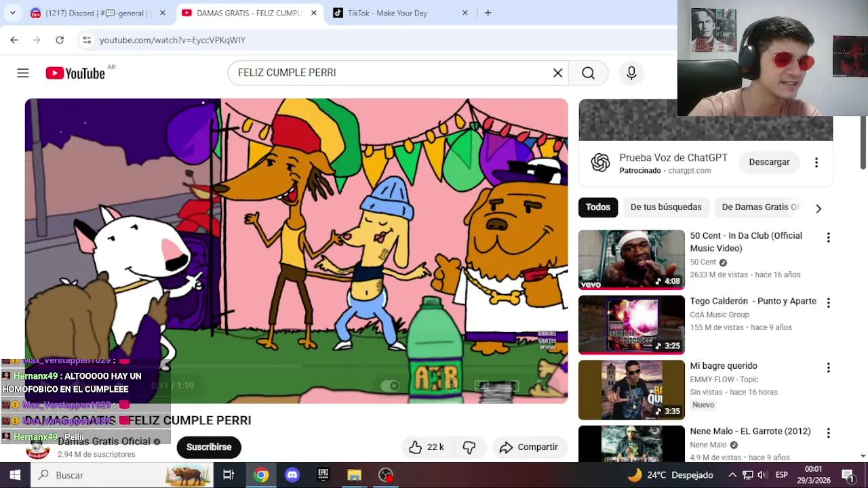Reload the page with the refresh icon

point(60,40)
